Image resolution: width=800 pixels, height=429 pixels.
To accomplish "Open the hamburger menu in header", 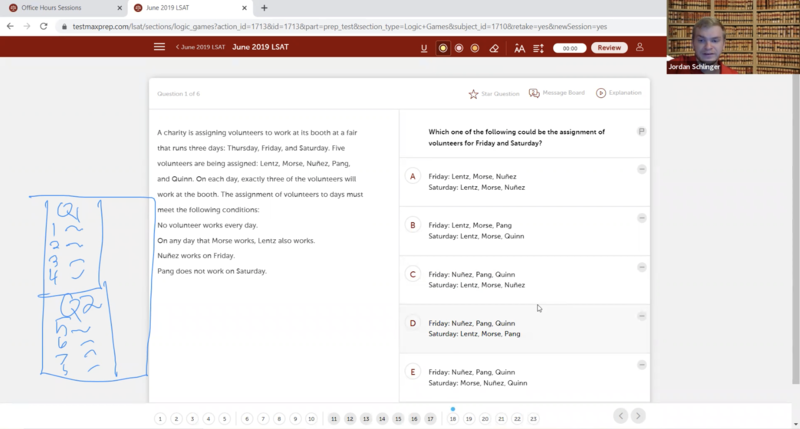I will point(159,47).
